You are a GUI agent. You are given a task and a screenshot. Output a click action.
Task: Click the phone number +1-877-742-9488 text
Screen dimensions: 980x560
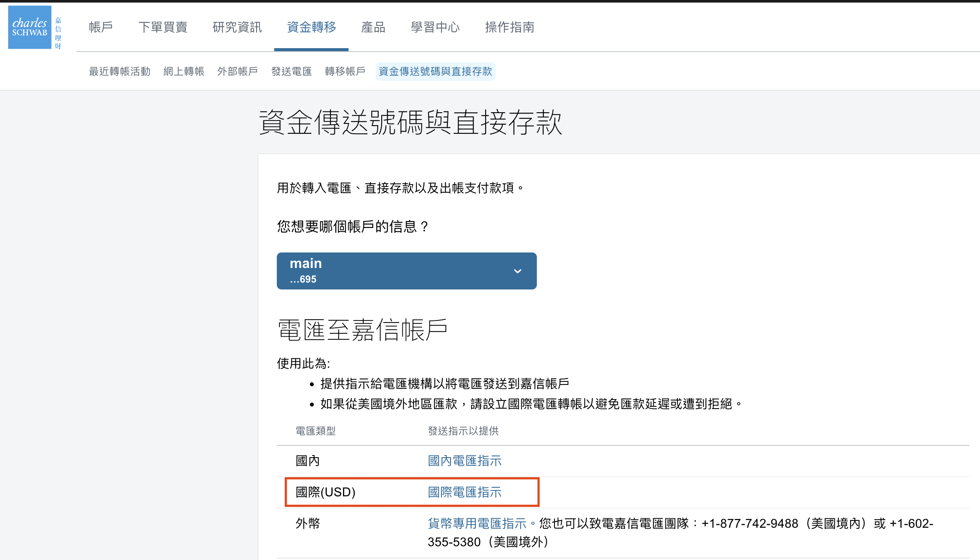point(750,523)
